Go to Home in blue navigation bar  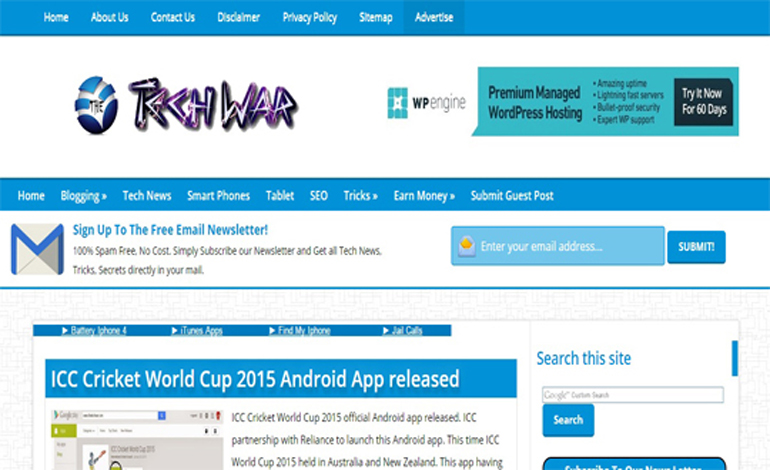[31, 195]
